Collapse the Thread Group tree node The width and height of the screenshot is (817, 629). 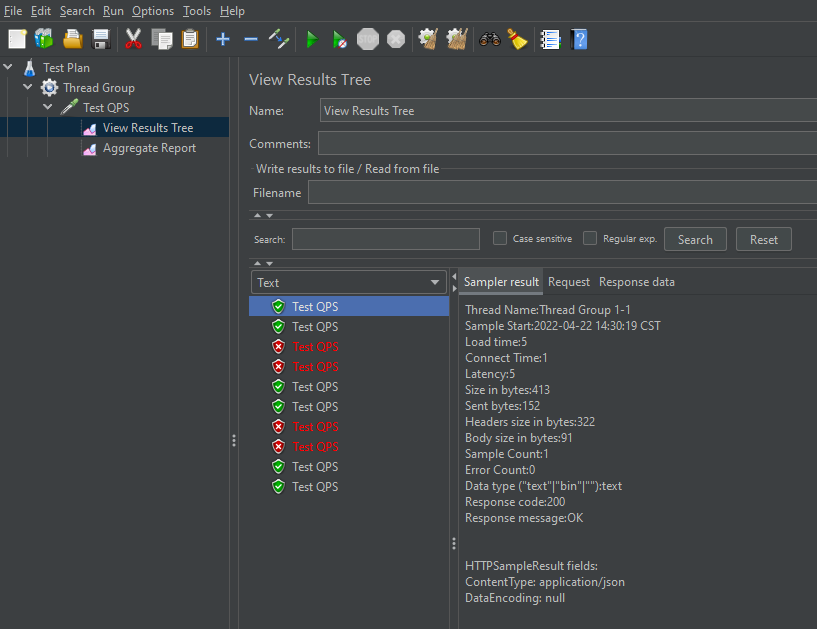coord(28,87)
